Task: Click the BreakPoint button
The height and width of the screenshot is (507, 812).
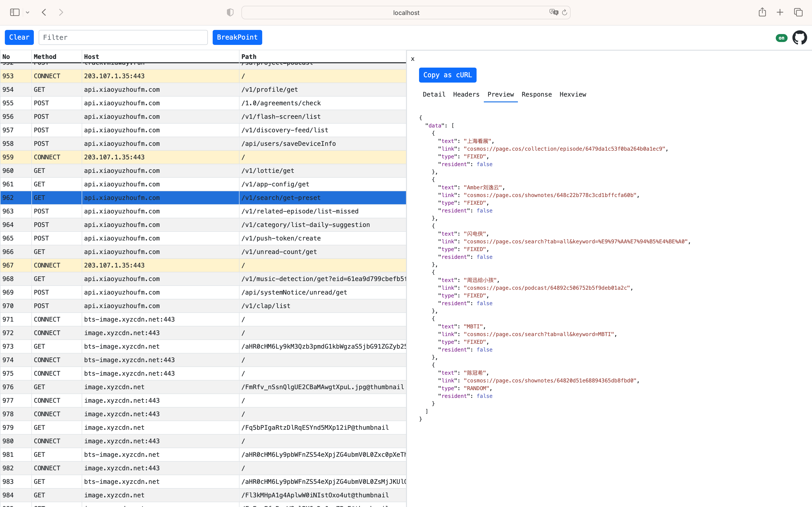Action: coord(237,37)
